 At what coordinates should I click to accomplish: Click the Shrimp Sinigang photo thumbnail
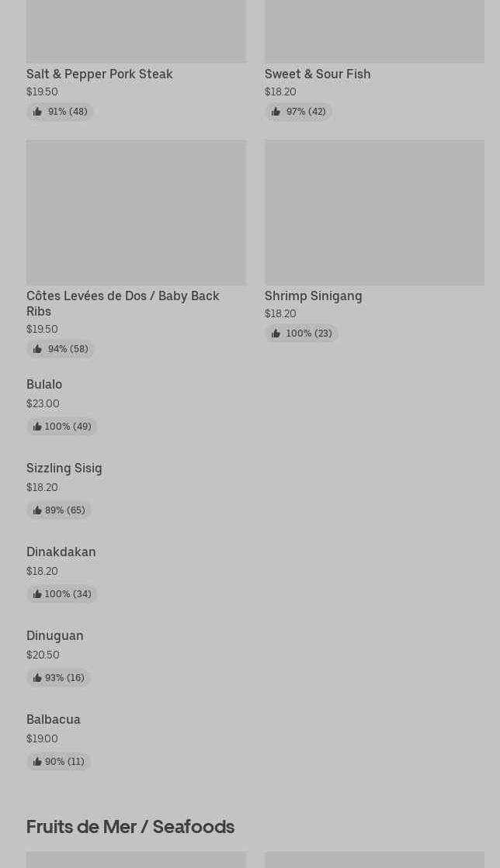[x=374, y=212]
